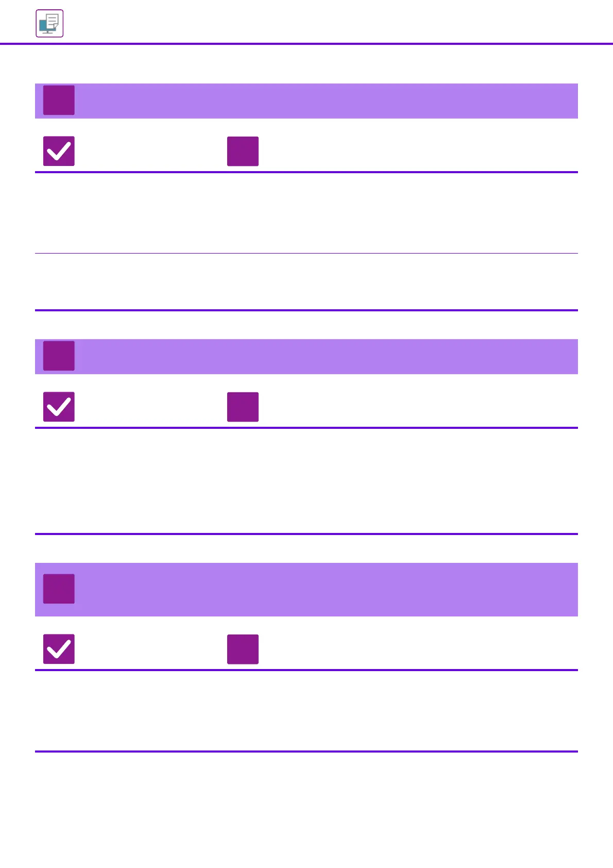The width and height of the screenshot is (613, 868).
Task: Click the solid purple square beside the bottom section checkmark
Action: (x=243, y=649)
